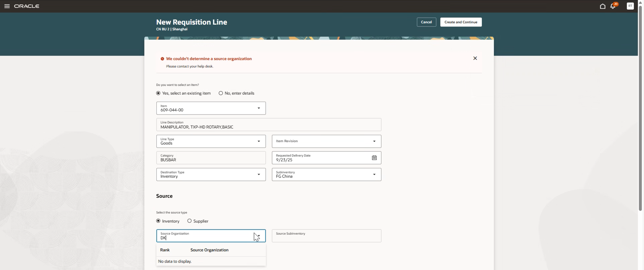Click the 'Please contact your help desk.' text
The image size is (644, 270).
coord(189,66)
